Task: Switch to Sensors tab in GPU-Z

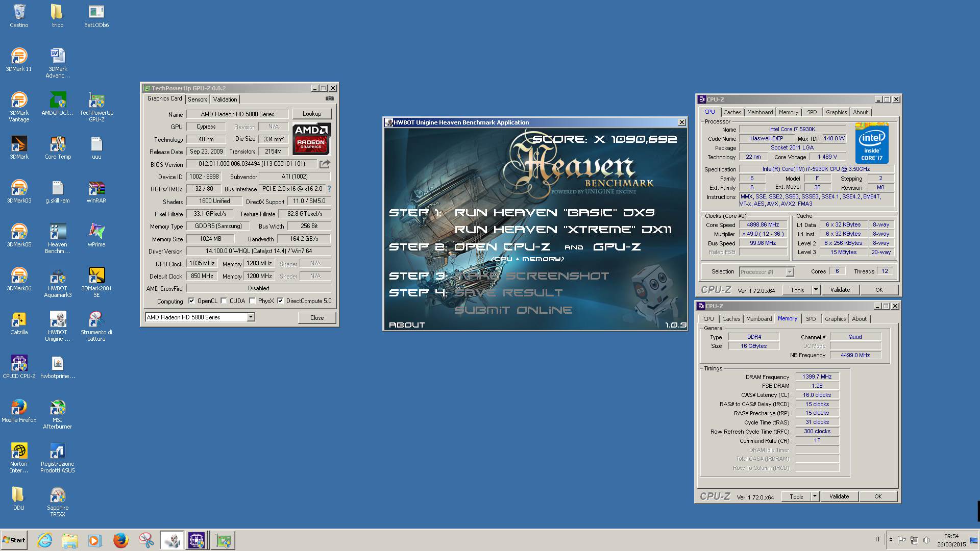Action: click(198, 99)
